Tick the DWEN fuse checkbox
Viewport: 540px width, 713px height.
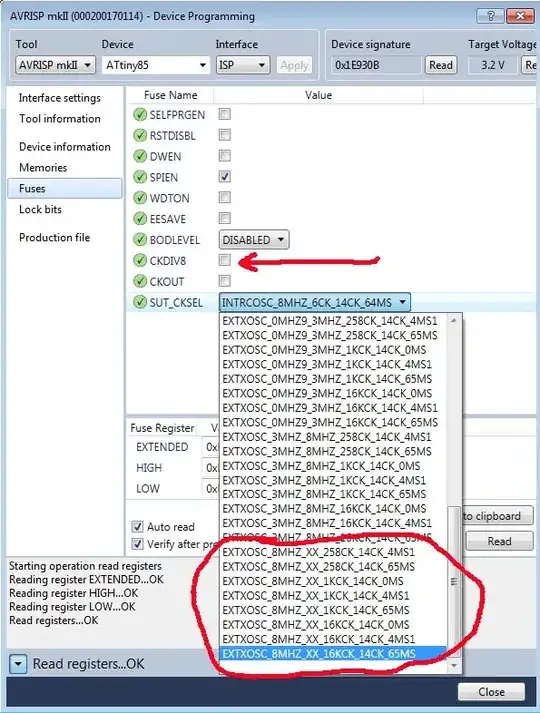tap(225, 156)
